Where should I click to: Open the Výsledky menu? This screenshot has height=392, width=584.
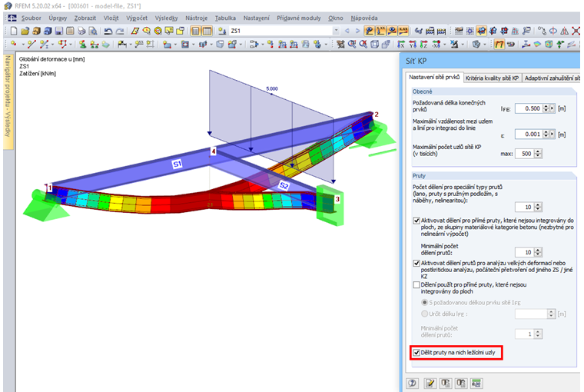tap(167, 18)
